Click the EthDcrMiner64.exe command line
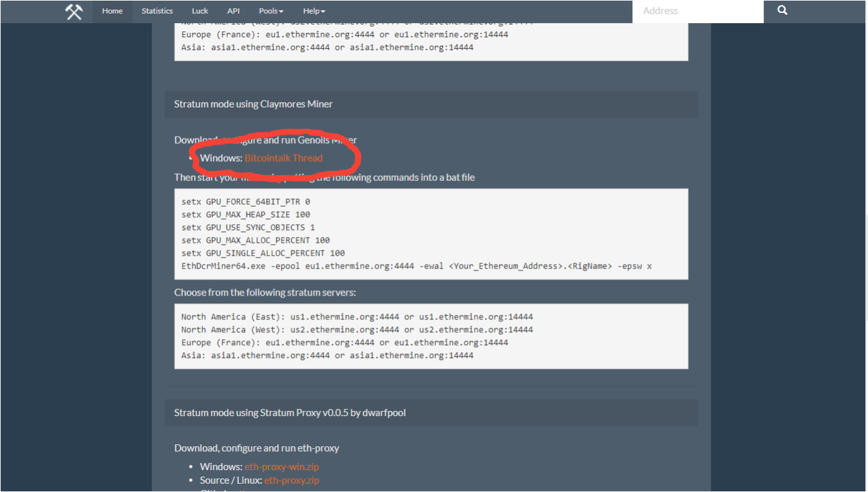 pyautogui.click(x=416, y=266)
